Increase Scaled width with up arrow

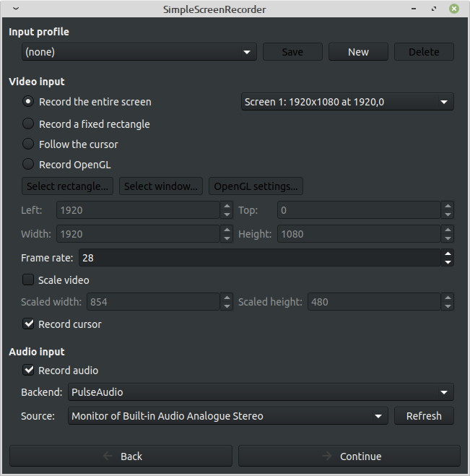click(x=227, y=298)
